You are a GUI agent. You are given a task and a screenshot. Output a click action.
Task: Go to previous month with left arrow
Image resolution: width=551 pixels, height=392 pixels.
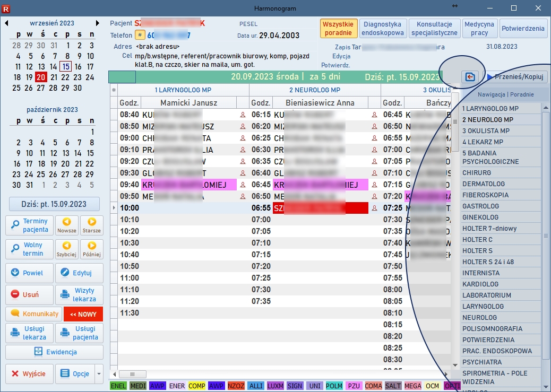7,23
